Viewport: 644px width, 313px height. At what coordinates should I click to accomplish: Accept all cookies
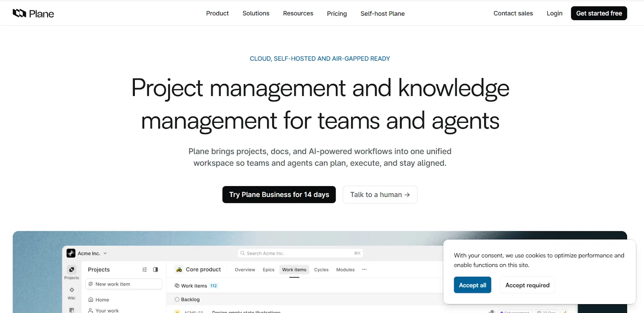point(473,285)
